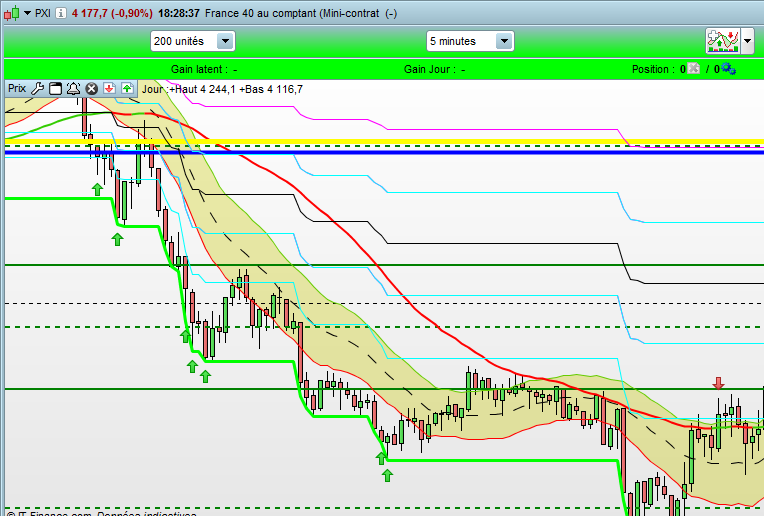764x516 pixels.
Task: Click the red down arrow icon on the Prix toolbar
Action: [109, 88]
